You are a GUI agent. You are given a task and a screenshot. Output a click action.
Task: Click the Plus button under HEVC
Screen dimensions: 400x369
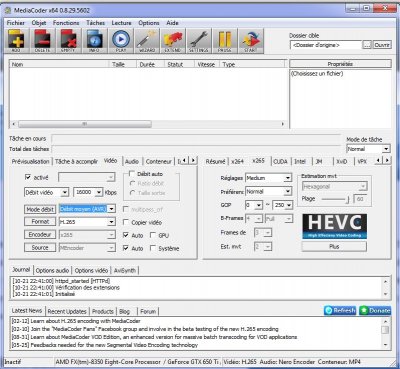coord(334,247)
